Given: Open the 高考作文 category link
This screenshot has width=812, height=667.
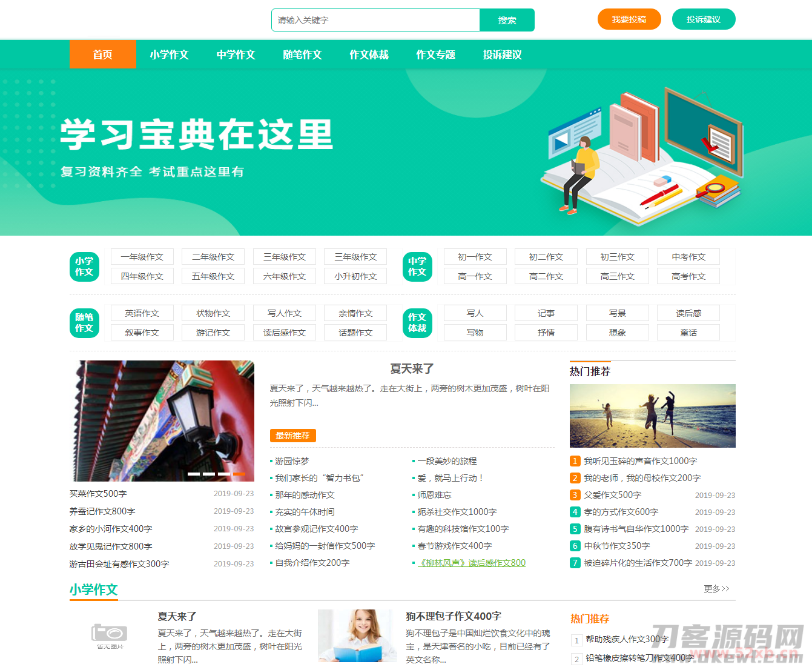Looking at the screenshot, I should tap(688, 276).
